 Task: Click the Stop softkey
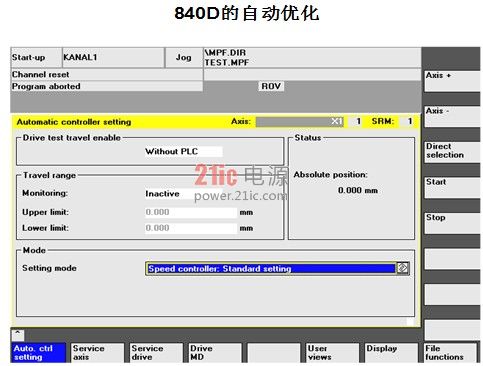[452, 223]
